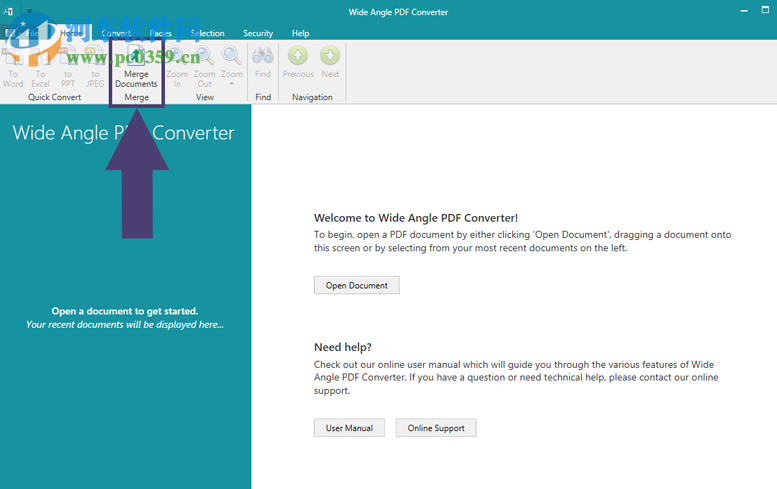Open the User Manual
This screenshot has width=777, height=489.
coord(349,428)
